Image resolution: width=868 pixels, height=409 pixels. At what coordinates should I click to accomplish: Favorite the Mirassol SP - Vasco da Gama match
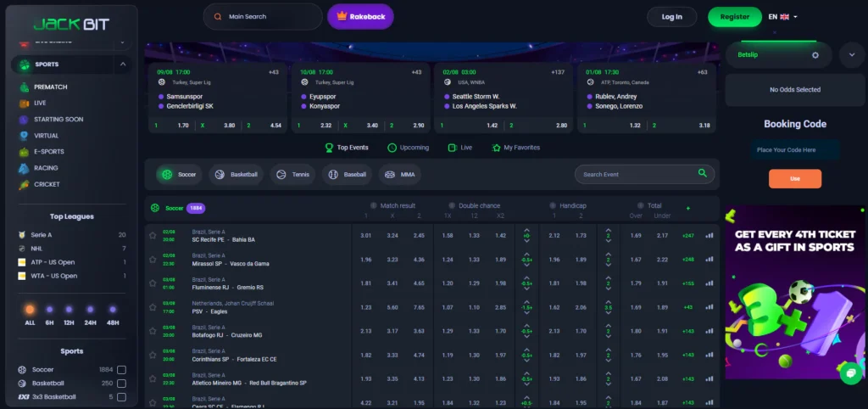click(153, 260)
